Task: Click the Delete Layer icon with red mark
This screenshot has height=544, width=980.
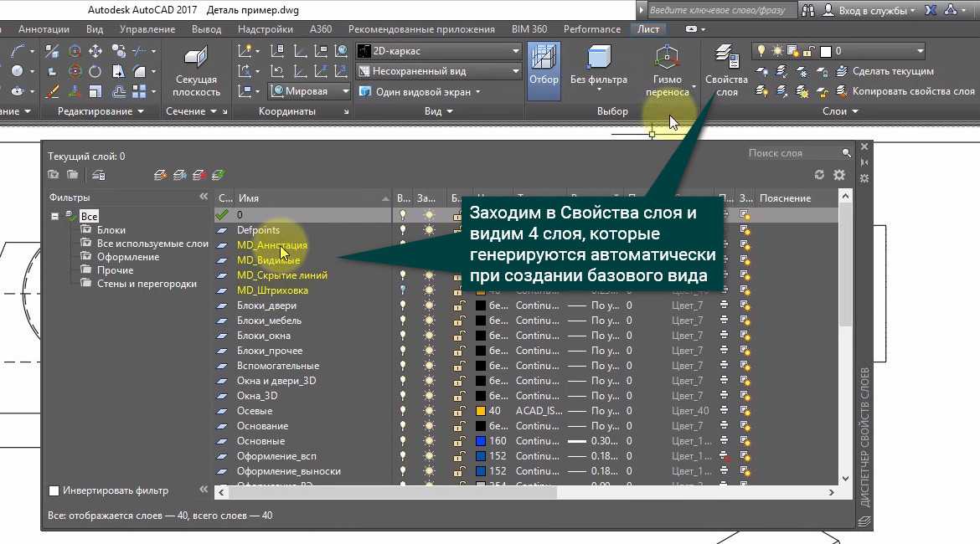Action: [x=199, y=175]
